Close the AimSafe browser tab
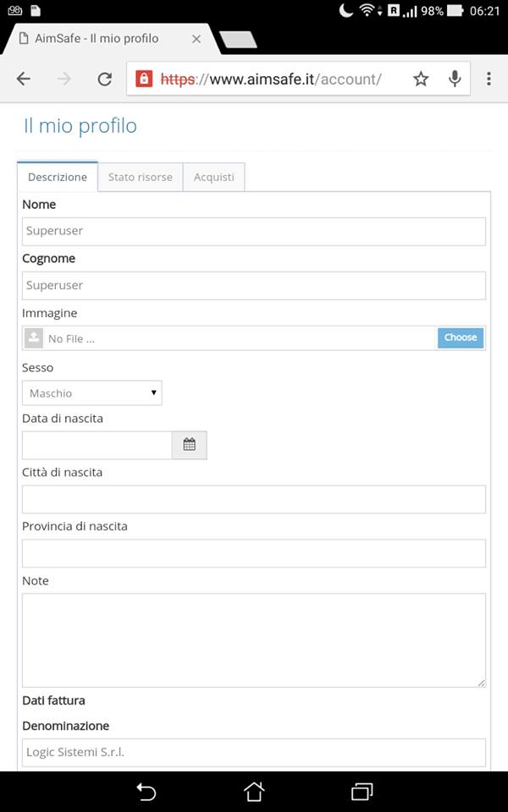 [196, 39]
